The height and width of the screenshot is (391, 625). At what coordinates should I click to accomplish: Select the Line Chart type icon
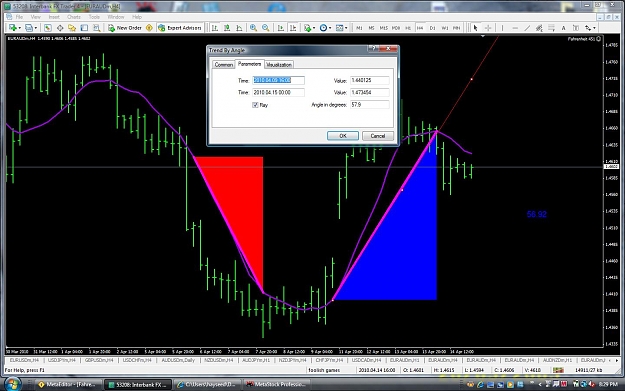[239, 28]
